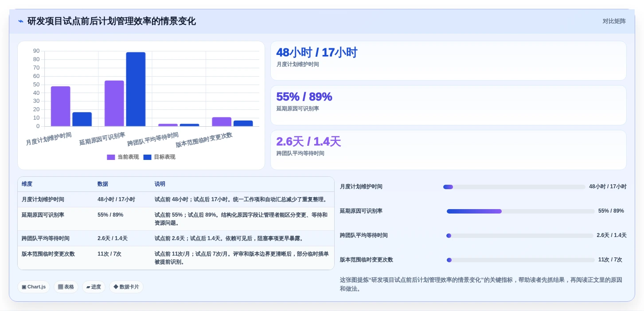This screenshot has width=644, height=311.
Task: Toggle 目标表现 legend swatch
Action: point(148,157)
